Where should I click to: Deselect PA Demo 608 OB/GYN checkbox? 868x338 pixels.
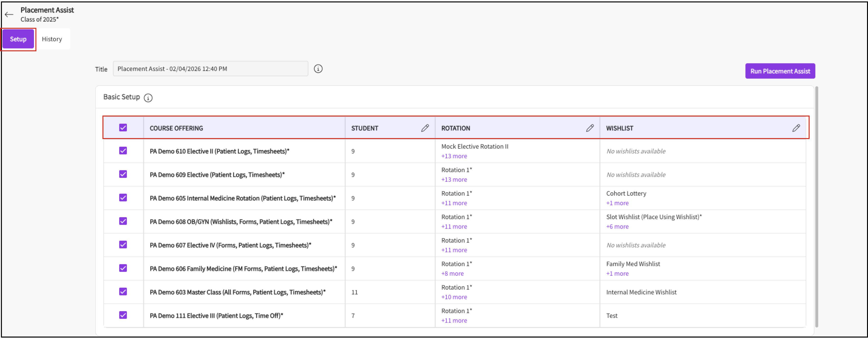coord(123,221)
